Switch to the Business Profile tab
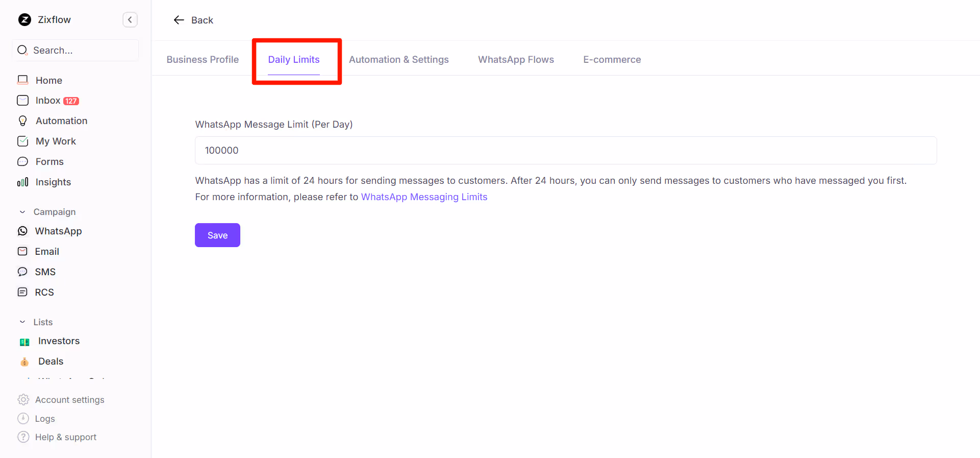 point(203,59)
